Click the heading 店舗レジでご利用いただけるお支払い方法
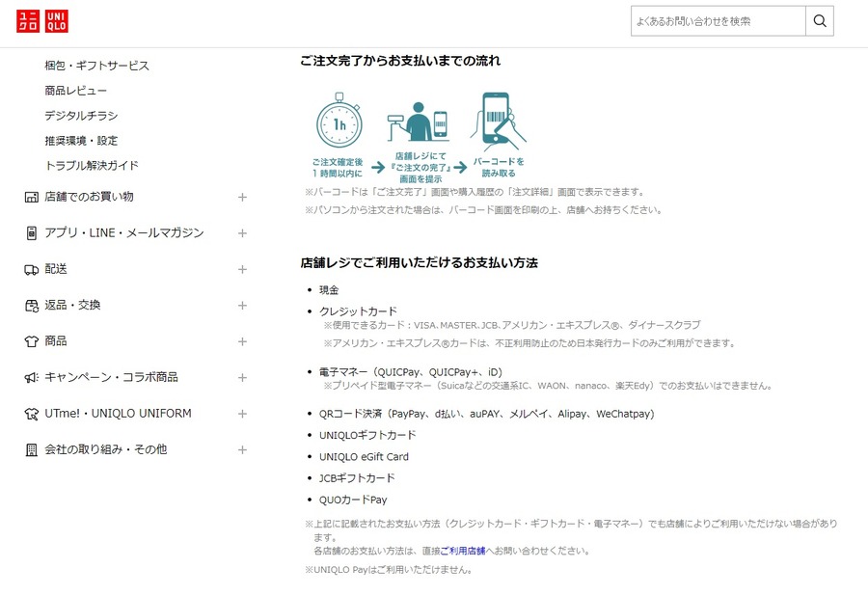 coord(420,263)
